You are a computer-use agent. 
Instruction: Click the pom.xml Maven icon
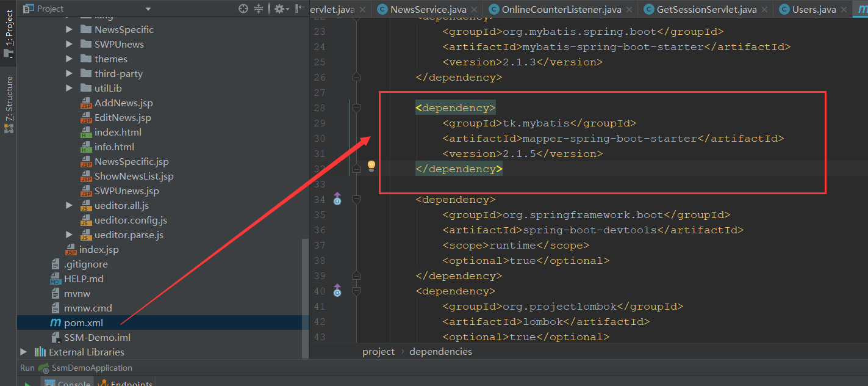[56, 322]
